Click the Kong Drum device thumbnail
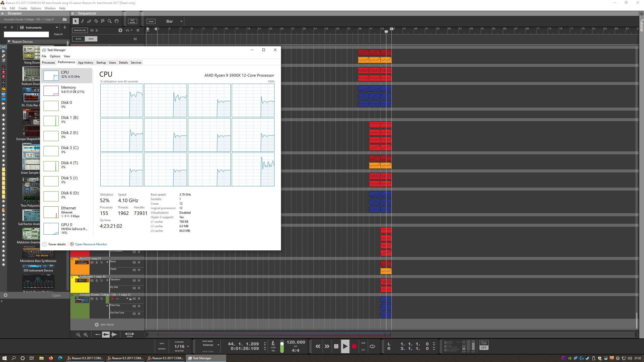644x362 pixels. [31, 53]
